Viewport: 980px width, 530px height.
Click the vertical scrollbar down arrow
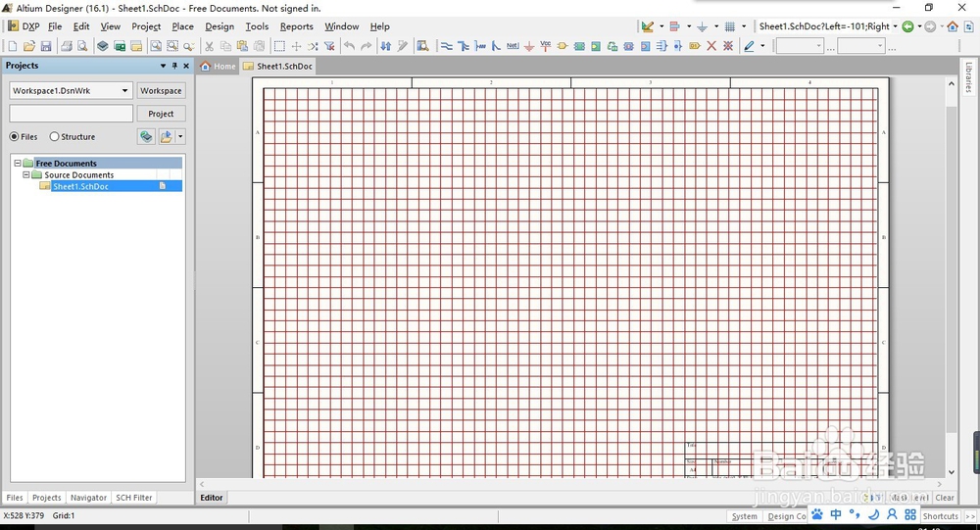tap(952, 472)
